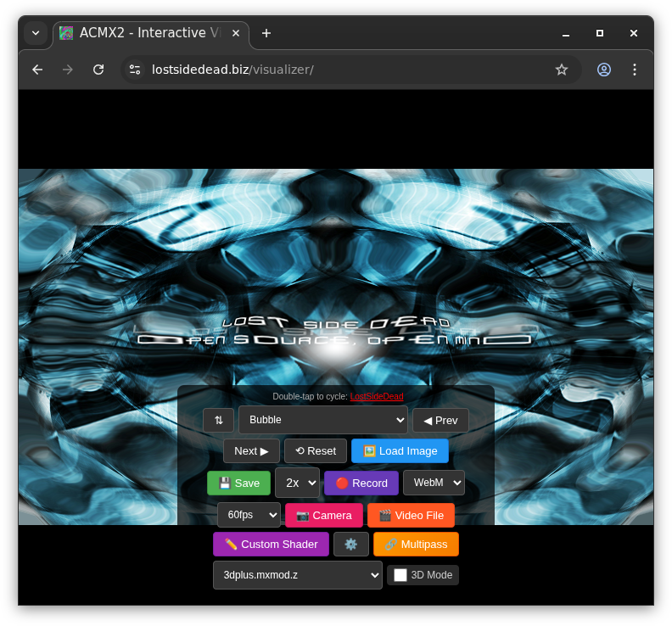Close the browser window
The image size is (672, 626).
click(634, 33)
